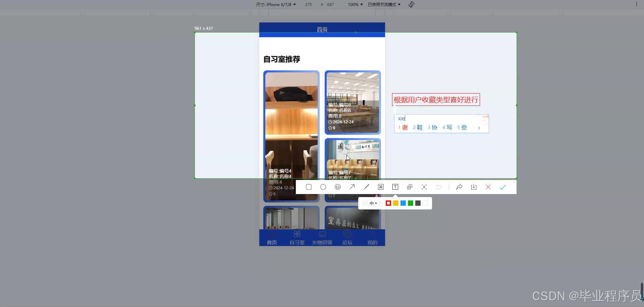Open the iPhone 6/7/8 device dropdown

point(276,4)
